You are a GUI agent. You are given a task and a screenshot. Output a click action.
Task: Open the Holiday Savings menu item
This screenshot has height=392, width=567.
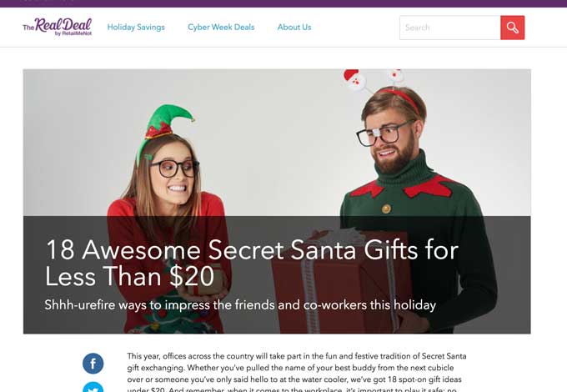(136, 28)
